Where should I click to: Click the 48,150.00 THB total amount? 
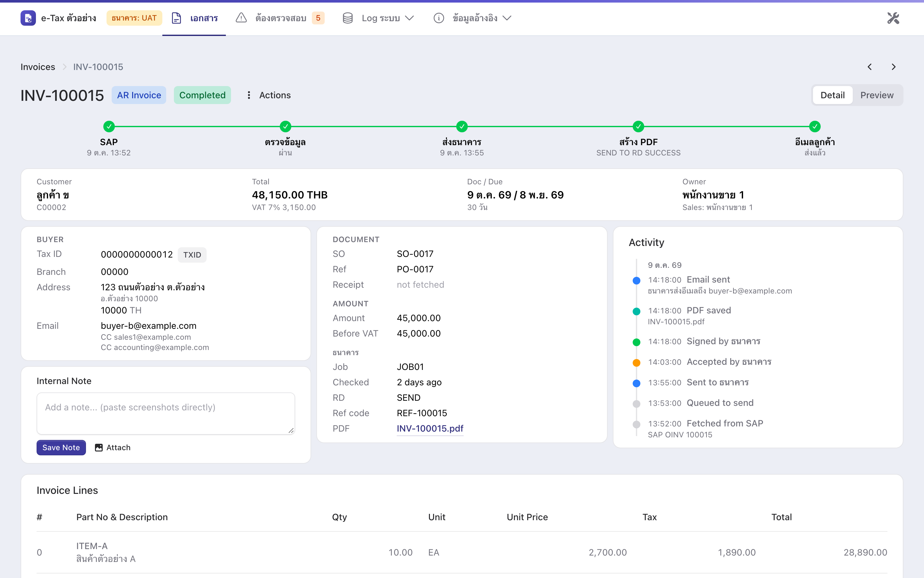point(290,195)
